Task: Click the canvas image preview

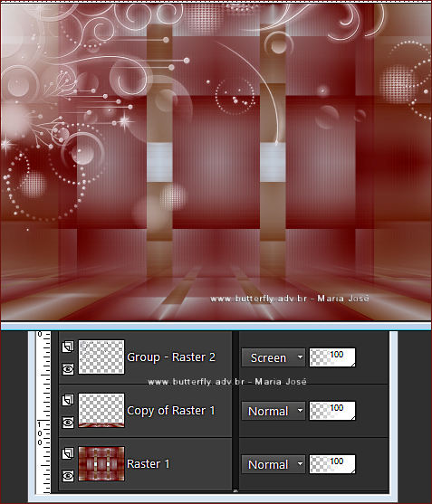Action: pyautogui.click(x=216, y=162)
